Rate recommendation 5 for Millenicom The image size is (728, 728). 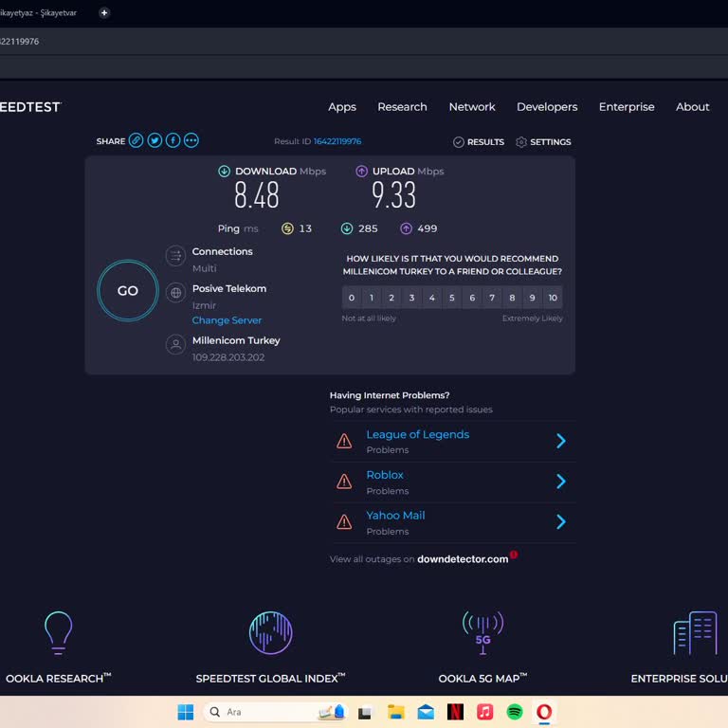452,298
